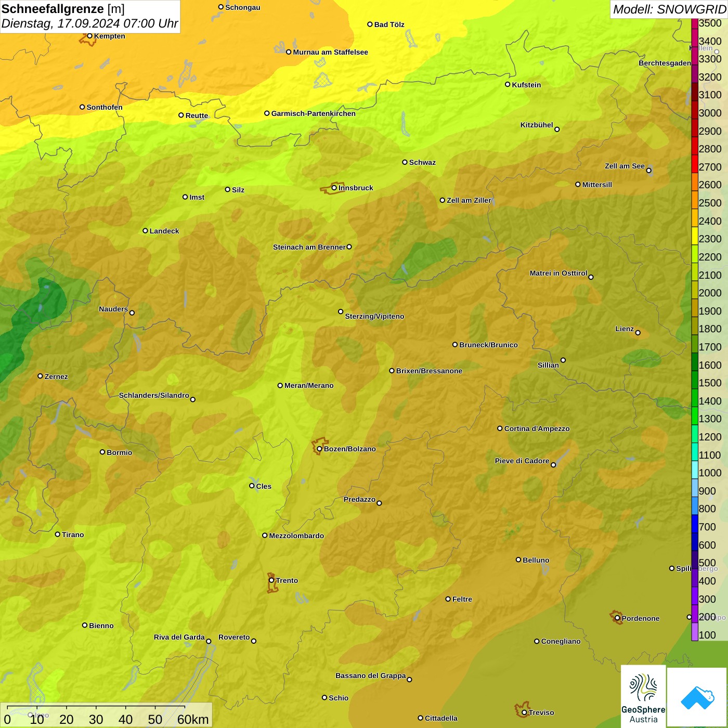The image size is (728, 728).
Task: Click the blue cloud-roof logo icon
Action: [x=697, y=697]
